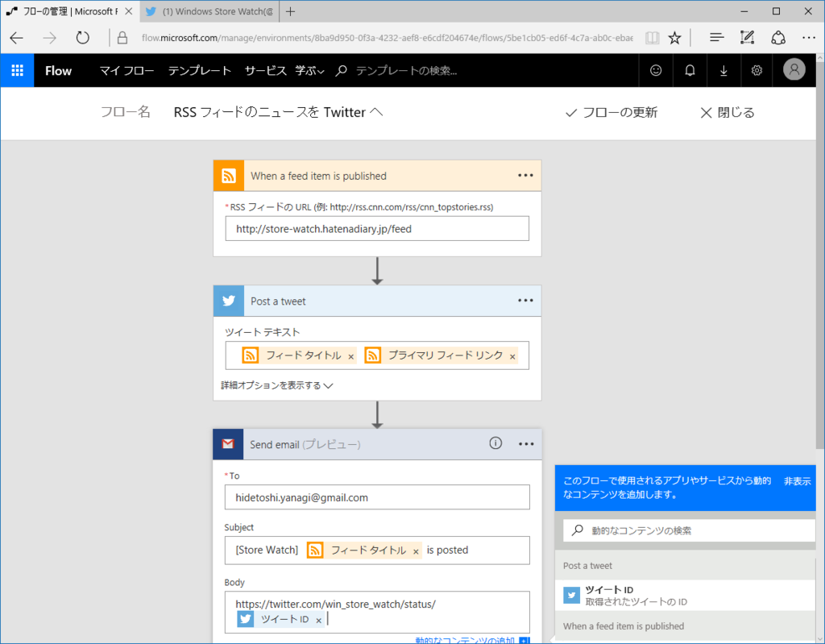
Task: Refresh the page
Action: point(83,38)
